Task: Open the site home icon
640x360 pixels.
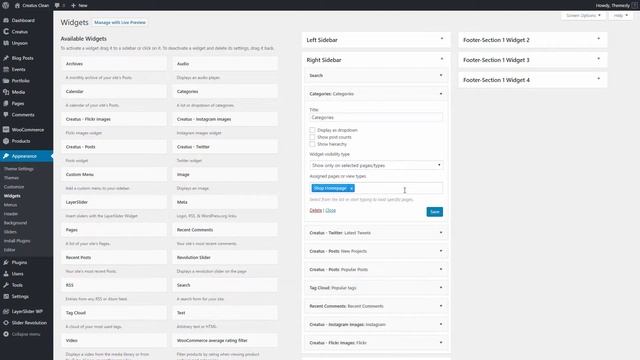Action: pyautogui.click(x=17, y=5)
